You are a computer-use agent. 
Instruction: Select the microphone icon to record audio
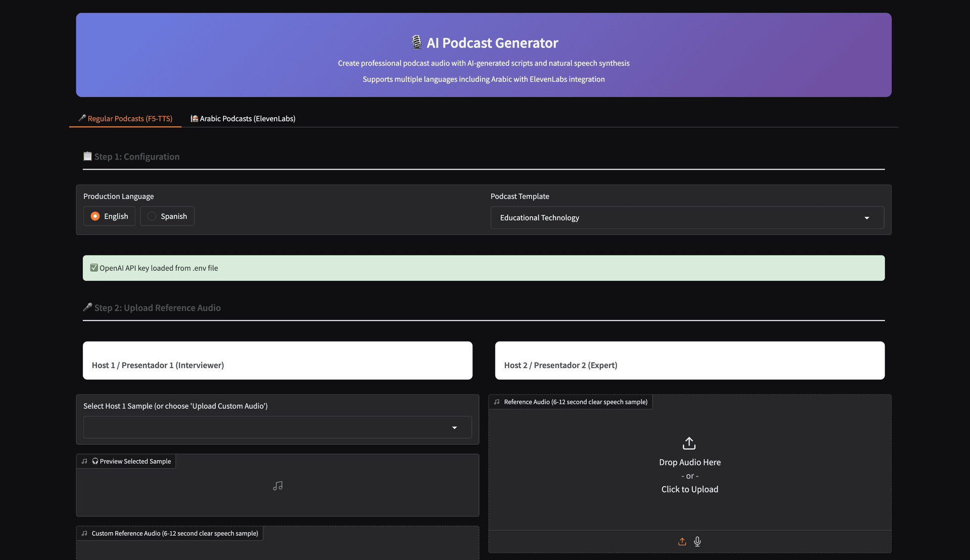click(x=697, y=541)
